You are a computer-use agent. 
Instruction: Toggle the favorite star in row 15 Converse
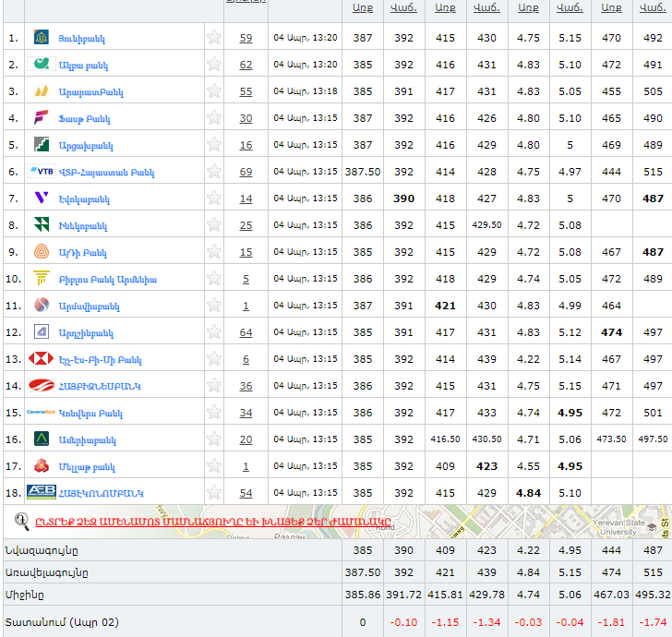(214, 413)
